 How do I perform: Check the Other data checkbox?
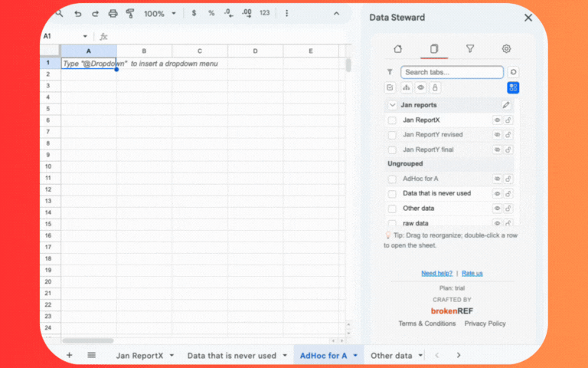tap(392, 209)
